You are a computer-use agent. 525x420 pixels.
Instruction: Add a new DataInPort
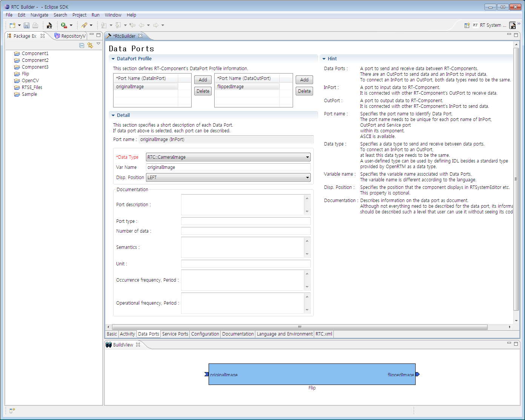tap(203, 80)
